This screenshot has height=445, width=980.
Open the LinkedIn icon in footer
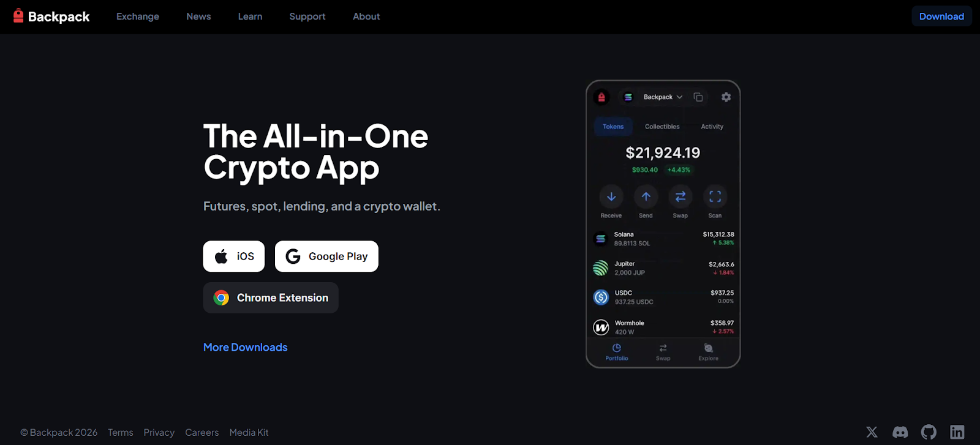pos(957,432)
